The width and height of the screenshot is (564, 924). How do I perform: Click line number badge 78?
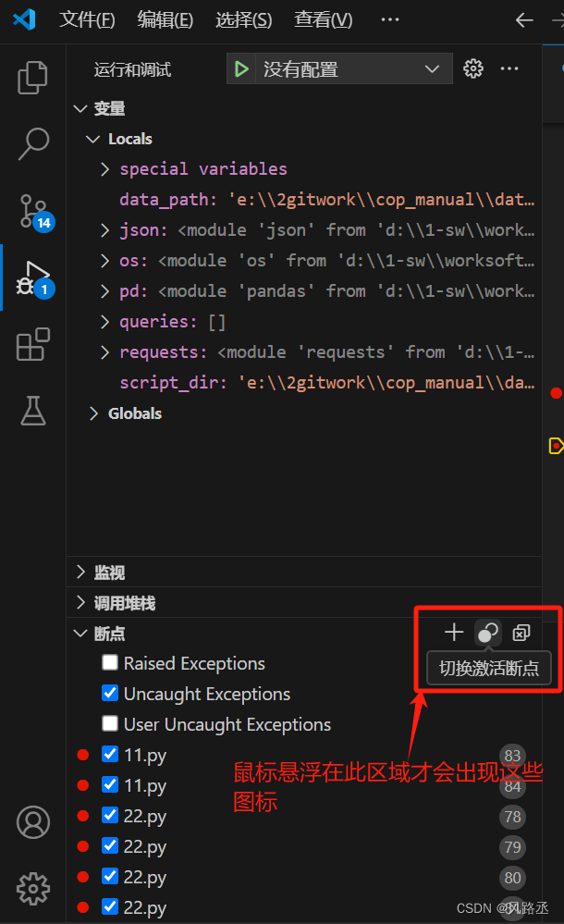pos(512,816)
